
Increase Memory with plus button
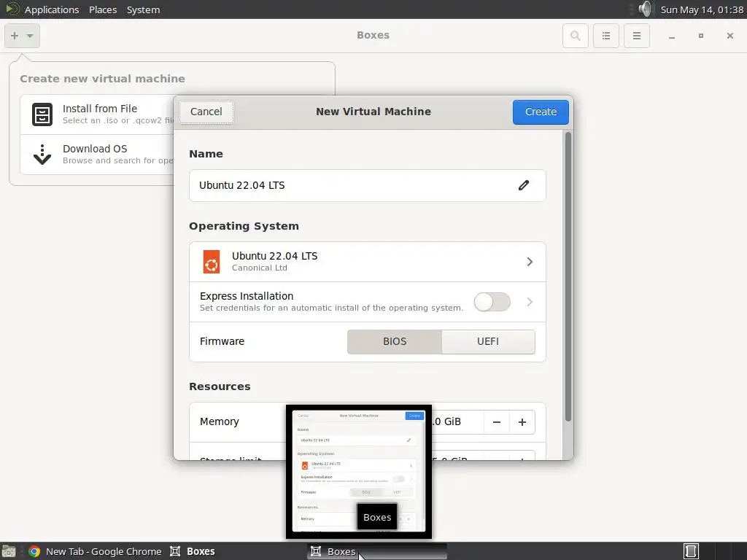pos(522,422)
